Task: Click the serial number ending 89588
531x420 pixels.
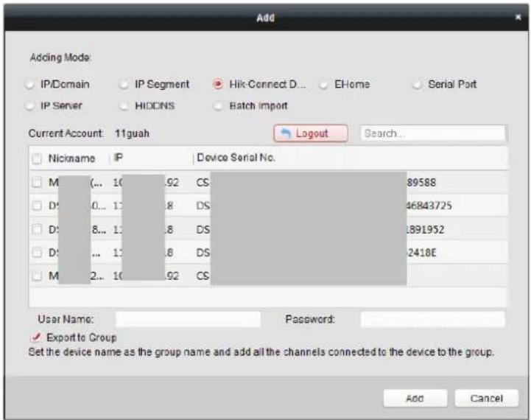Action: [421, 182]
